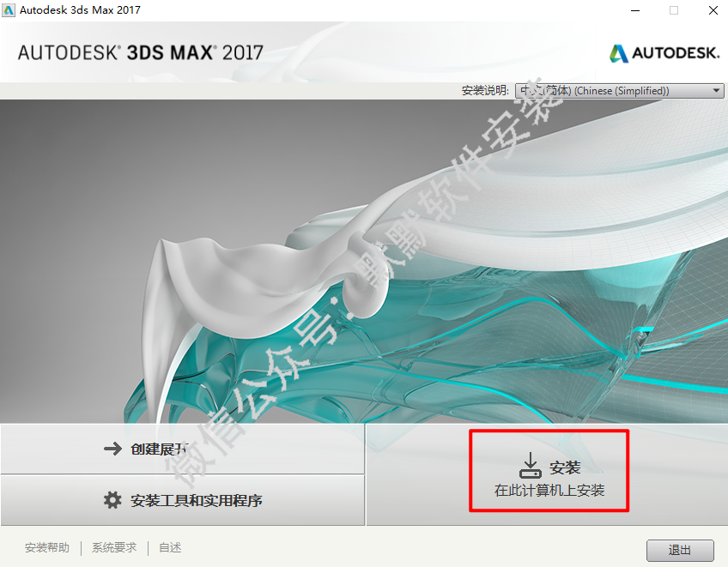Click the 退出 button
Image resolution: width=728 pixels, height=567 pixels.
pos(680,551)
